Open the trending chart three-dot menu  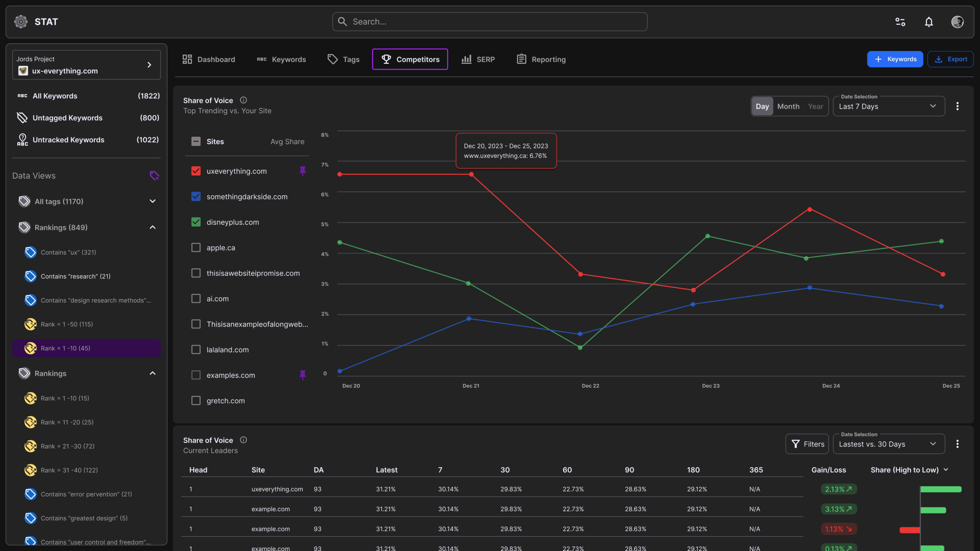click(x=957, y=106)
